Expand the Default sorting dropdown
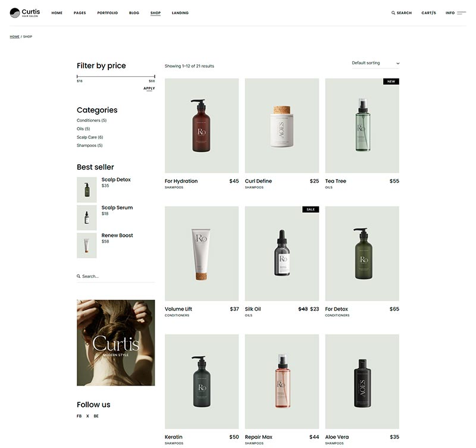The height and width of the screenshot is (448, 476). point(375,63)
